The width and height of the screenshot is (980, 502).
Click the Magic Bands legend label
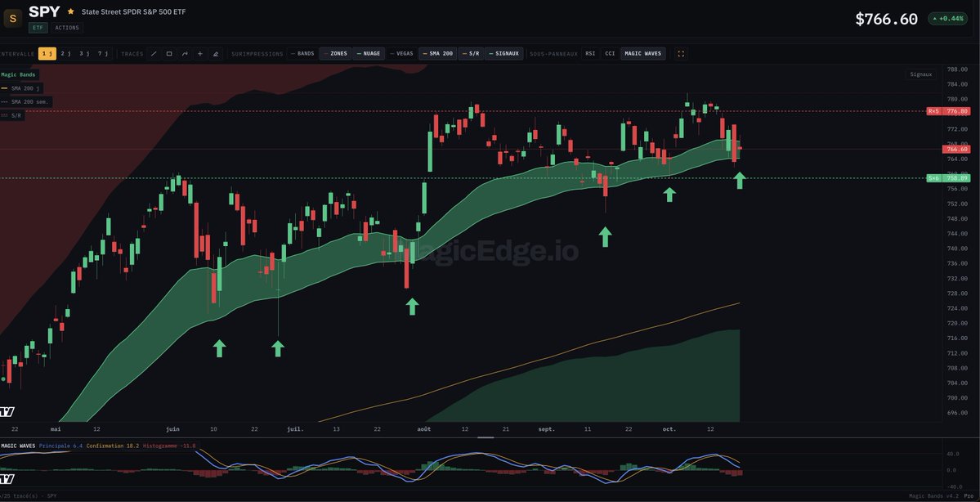coord(19,75)
